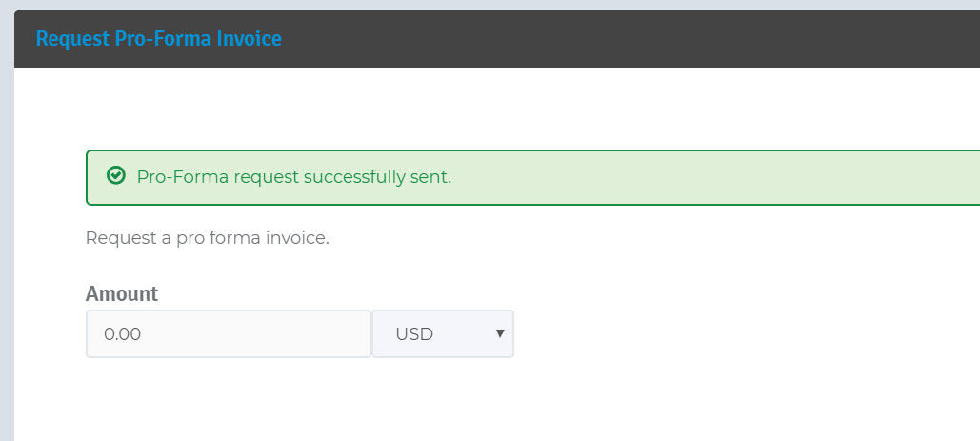Click the success message text
Screen dimensions: 980x441
[293, 177]
